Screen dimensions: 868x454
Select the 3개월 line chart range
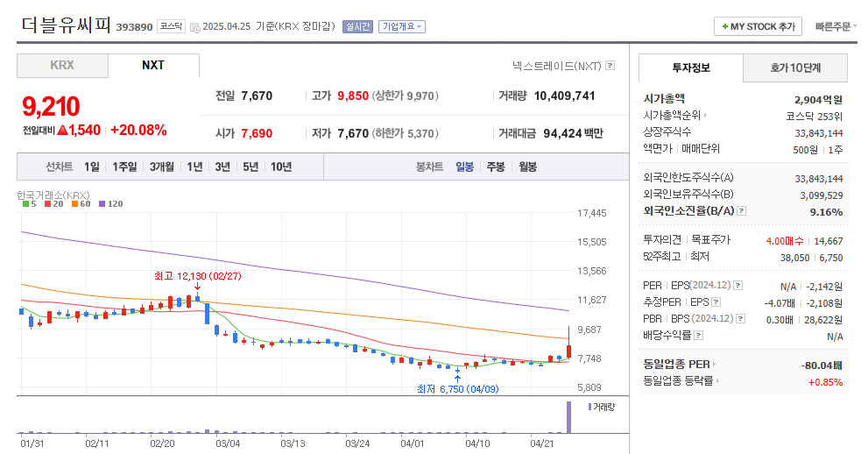[x=162, y=167]
